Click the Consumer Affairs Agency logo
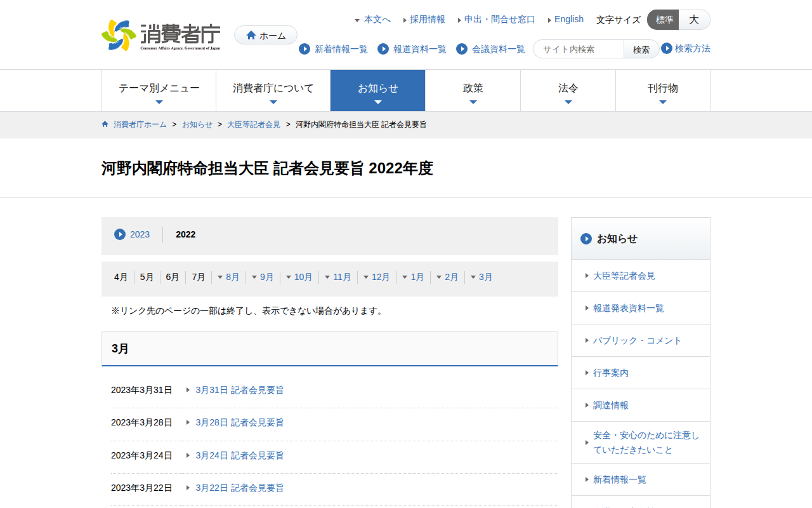The image size is (812, 508). (161, 36)
